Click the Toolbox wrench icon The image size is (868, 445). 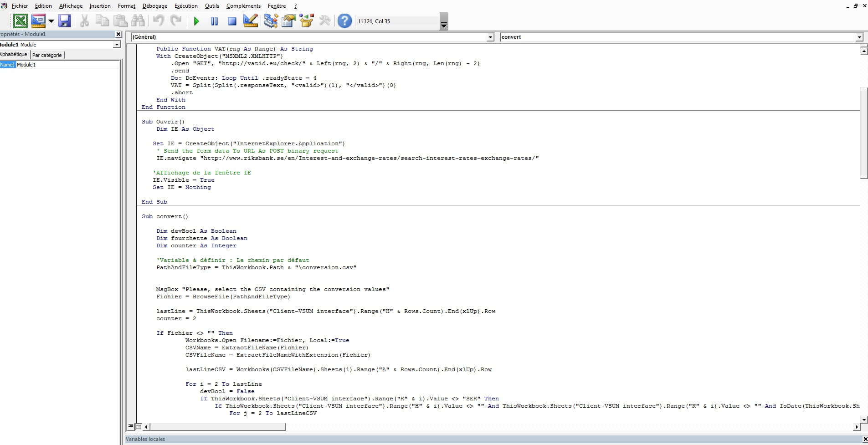pyautogui.click(x=324, y=21)
